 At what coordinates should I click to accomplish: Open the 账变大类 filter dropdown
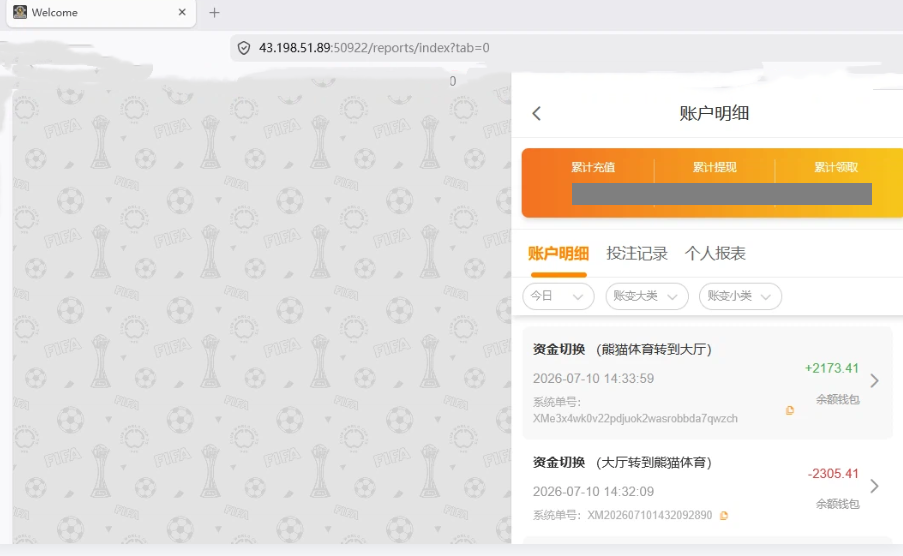pyautogui.click(x=647, y=296)
